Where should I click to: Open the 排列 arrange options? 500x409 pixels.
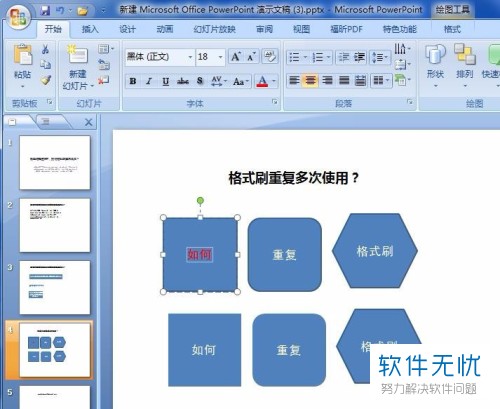pos(464,65)
